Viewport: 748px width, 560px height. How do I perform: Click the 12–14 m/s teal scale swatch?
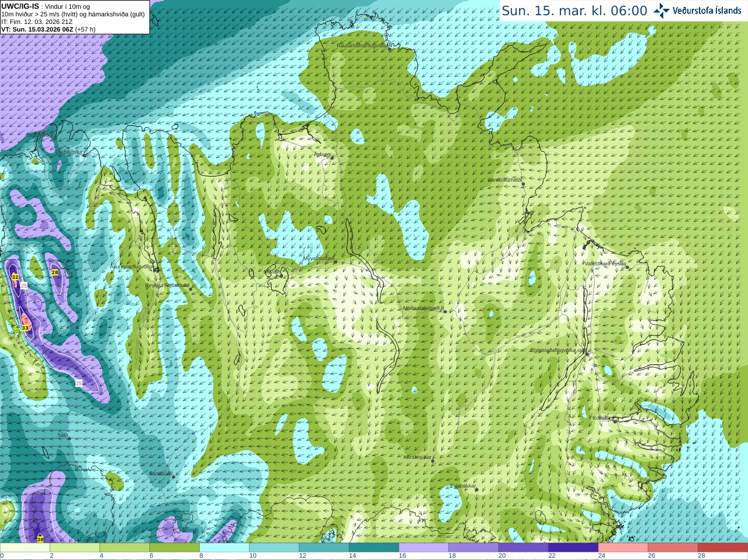[x=324, y=548]
